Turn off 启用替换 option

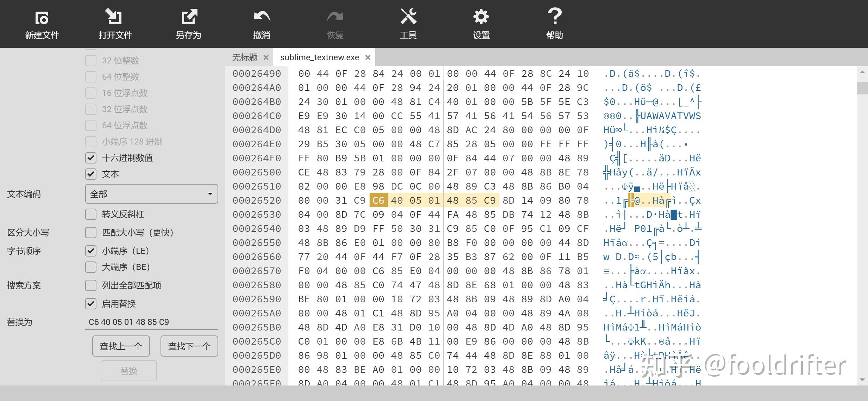click(91, 303)
